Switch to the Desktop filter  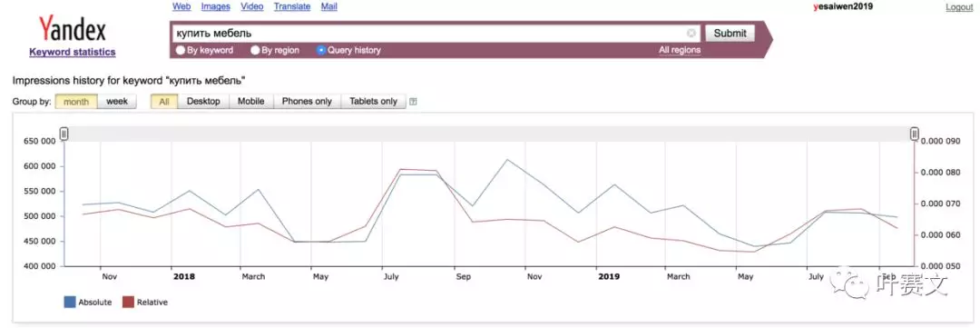pos(204,102)
